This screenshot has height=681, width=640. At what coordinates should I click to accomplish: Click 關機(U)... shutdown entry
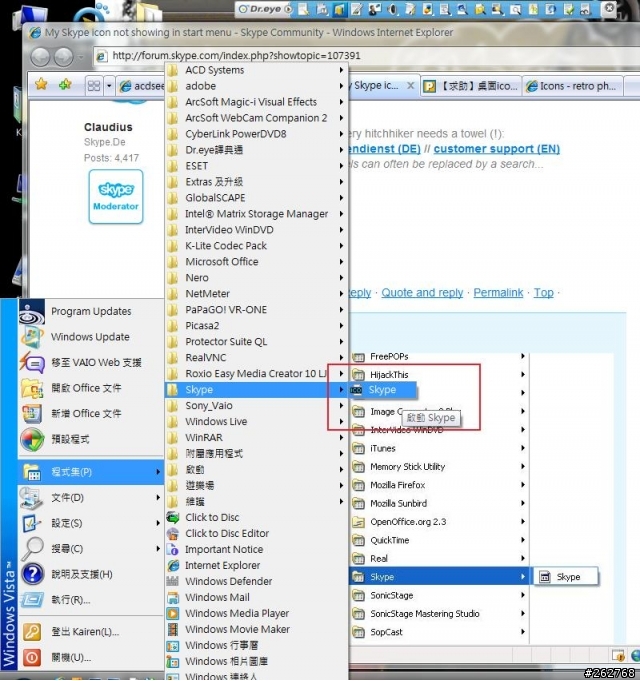click(x=90, y=658)
